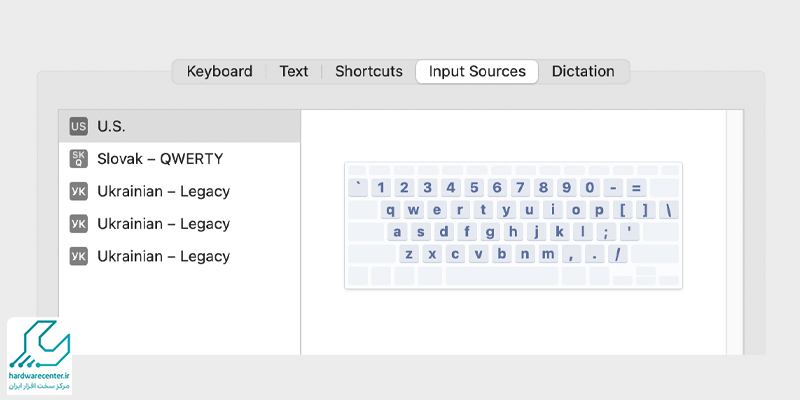Open the Dictation tab
The height and width of the screenshot is (400, 800).
[x=583, y=72]
